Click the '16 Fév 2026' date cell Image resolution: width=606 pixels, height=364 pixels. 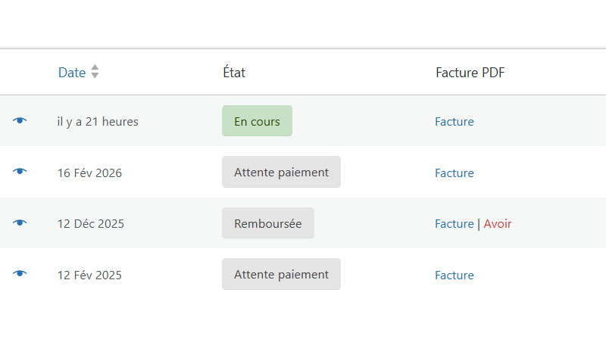(x=89, y=173)
